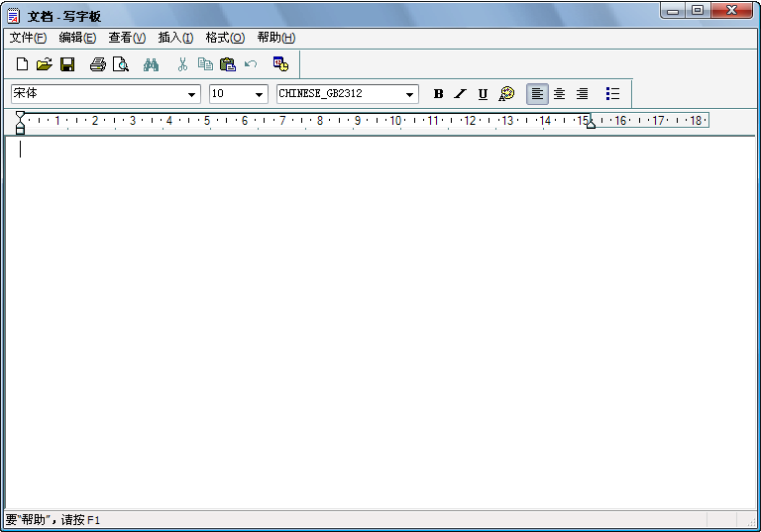
Task: Paste using the clipboard icon
Action: pos(227,64)
